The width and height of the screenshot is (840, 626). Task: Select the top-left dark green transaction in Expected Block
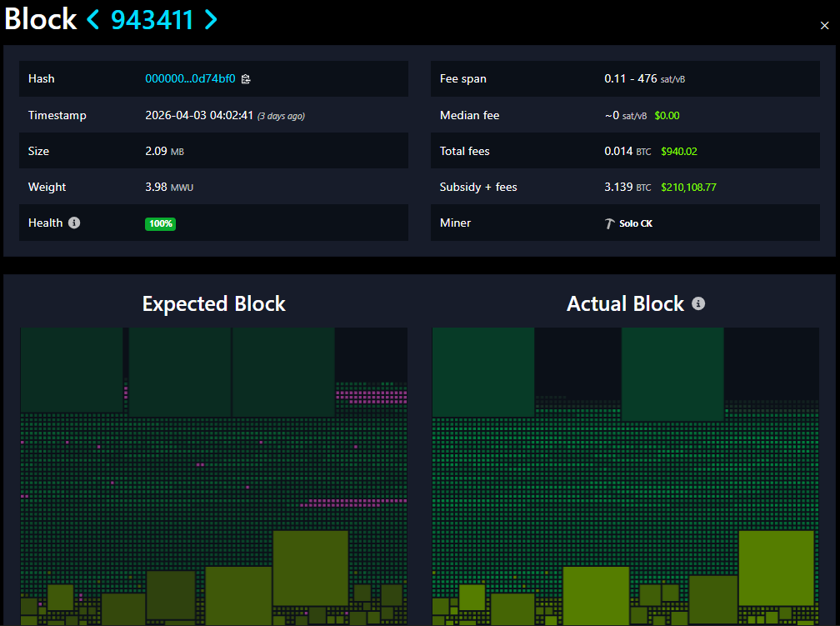[x=72, y=369]
